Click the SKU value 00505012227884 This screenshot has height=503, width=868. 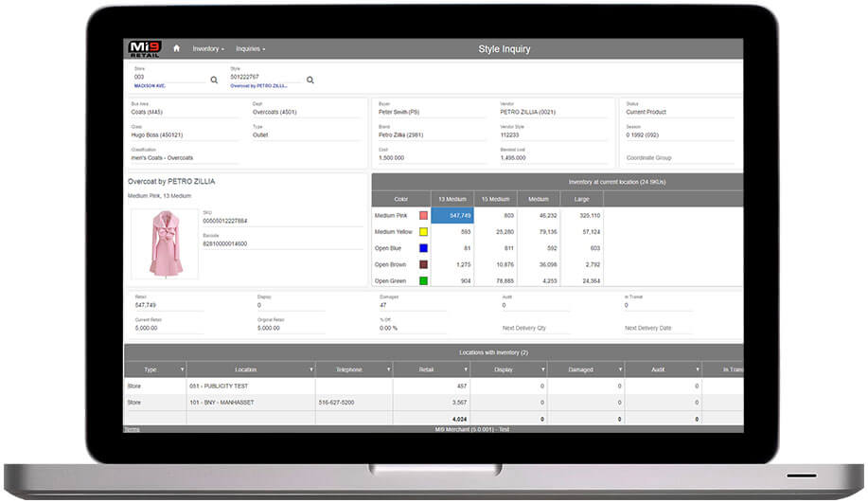[224, 221]
